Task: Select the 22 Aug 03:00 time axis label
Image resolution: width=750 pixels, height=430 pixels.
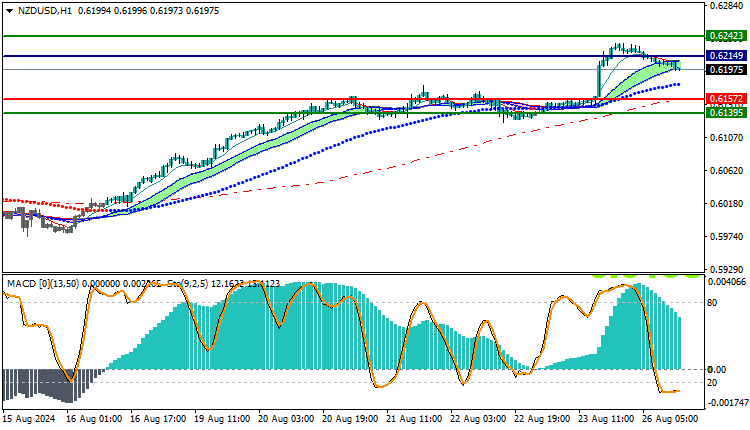Action: [x=479, y=419]
